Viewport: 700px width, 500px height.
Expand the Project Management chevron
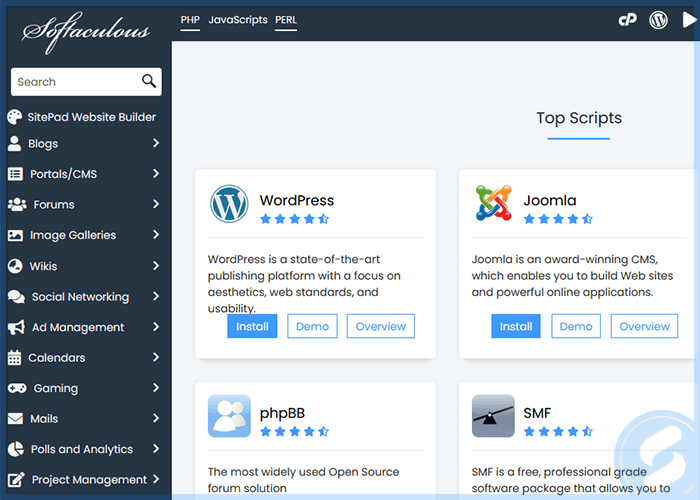156,479
